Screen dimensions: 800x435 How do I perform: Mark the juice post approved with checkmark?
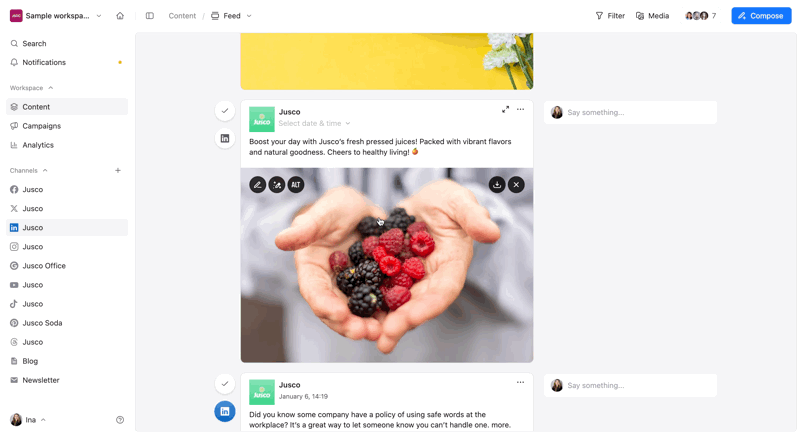click(224, 111)
